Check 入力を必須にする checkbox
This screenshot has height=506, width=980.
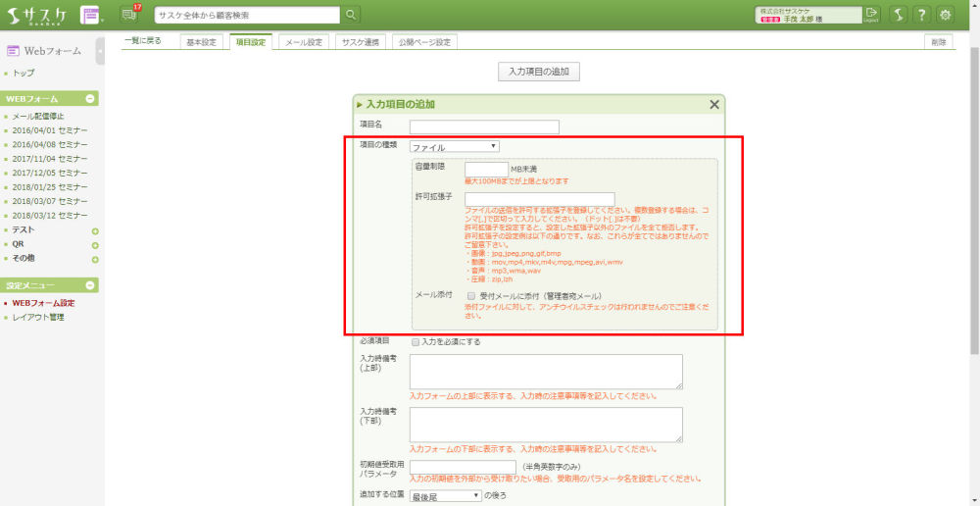pos(416,342)
